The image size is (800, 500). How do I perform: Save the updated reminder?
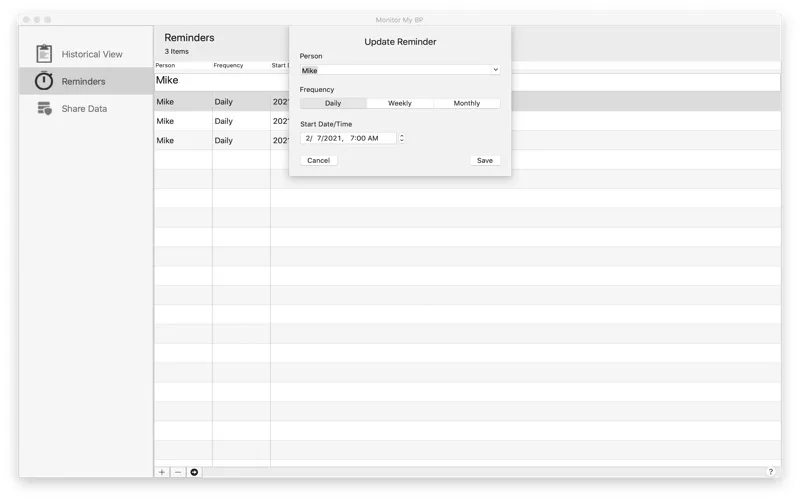tap(485, 160)
